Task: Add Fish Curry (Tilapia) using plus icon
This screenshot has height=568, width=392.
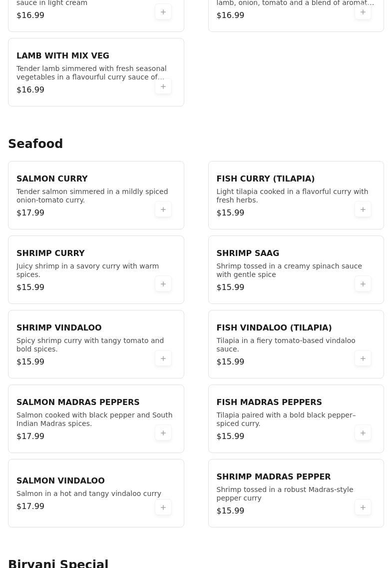Action: (x=363, y=209)
